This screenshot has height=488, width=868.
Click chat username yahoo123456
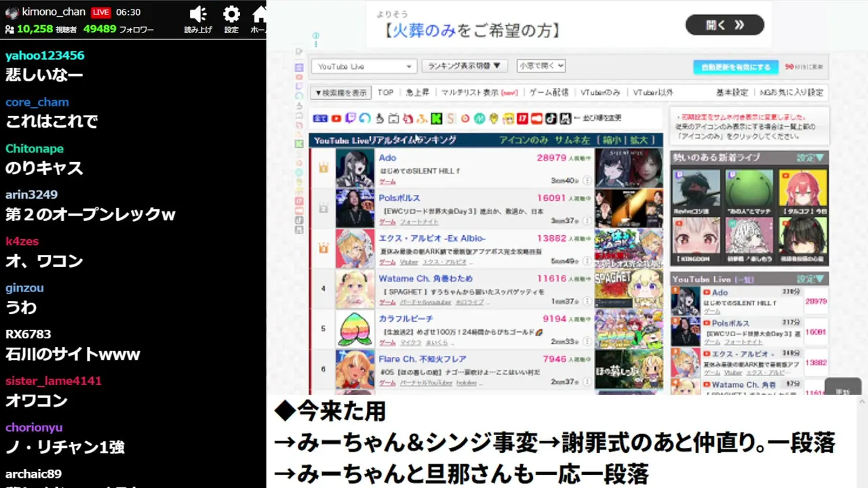[x=45, y=56]
